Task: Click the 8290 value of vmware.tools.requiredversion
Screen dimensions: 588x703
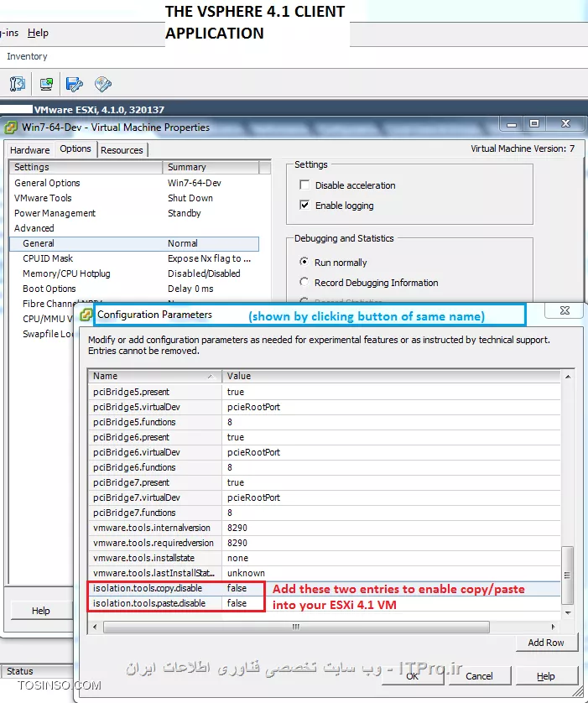Action: click(237, 543)
